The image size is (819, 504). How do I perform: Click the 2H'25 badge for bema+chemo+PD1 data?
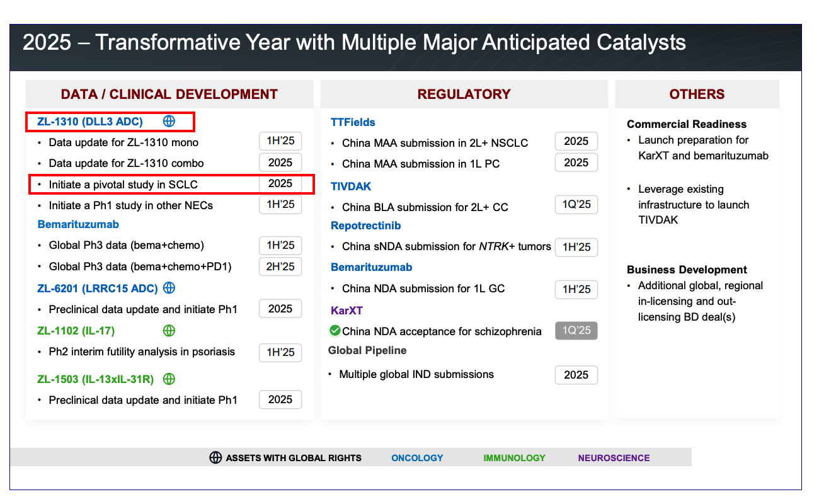[280, 266]
